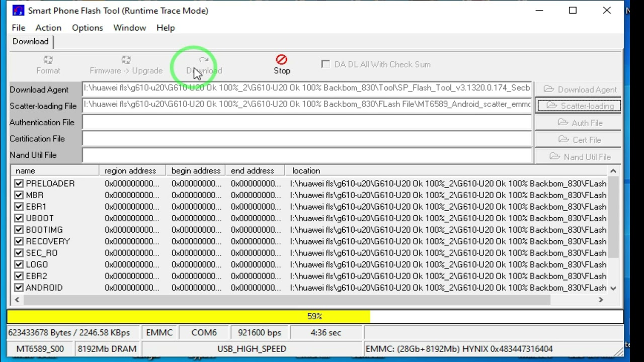Uncheck the BOOTIMG partition checkbox
Viewport: 644px width, 362px height.
(19, 230)
